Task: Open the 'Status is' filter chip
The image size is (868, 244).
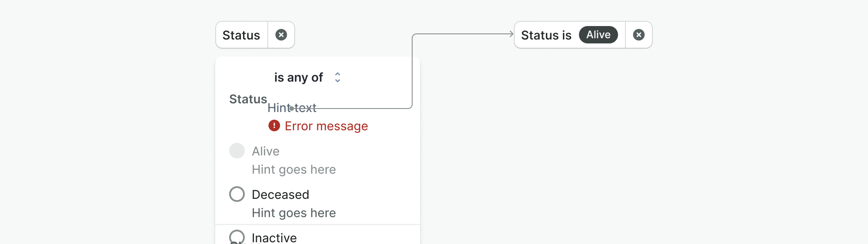Action: (546, 35)
